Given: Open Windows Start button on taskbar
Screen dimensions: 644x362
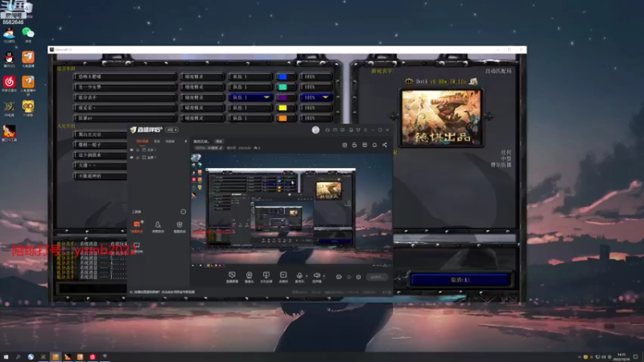Looking at the screenshot, I should 6,357.
